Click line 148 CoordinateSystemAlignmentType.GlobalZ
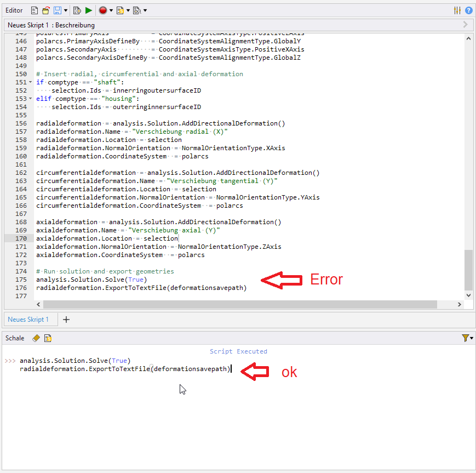The image size is (476, 473). coord(230,58)
